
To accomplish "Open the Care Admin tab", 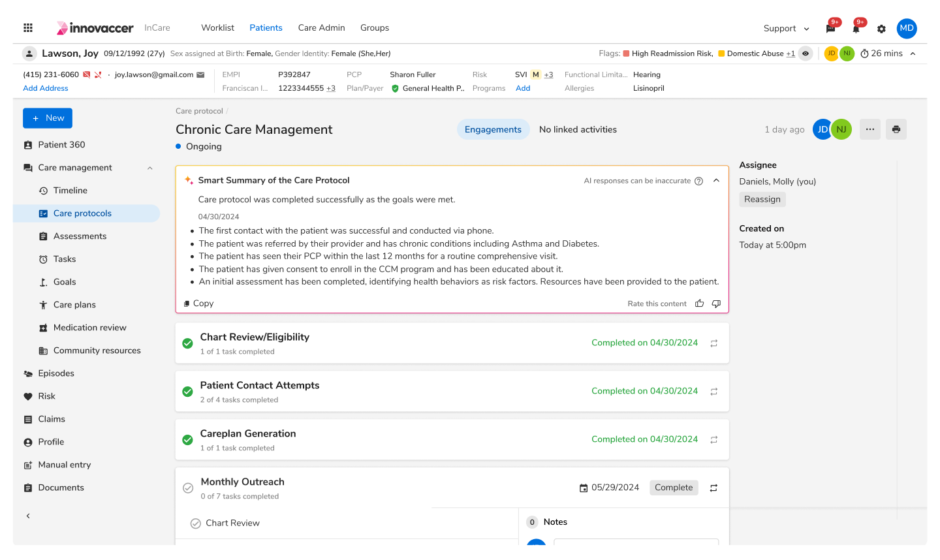I will (x=321, y=28).
